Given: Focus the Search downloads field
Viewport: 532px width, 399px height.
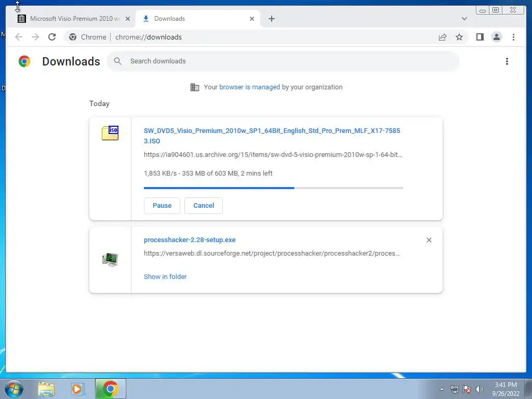Looking at the screenshot, I should (283, 61).
